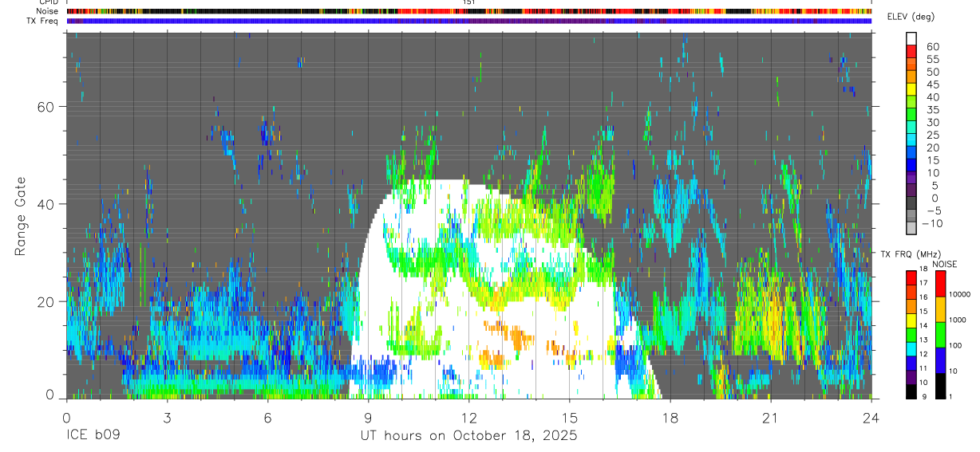Click the x-axis tick label '18'

click(x=670, y=417)
